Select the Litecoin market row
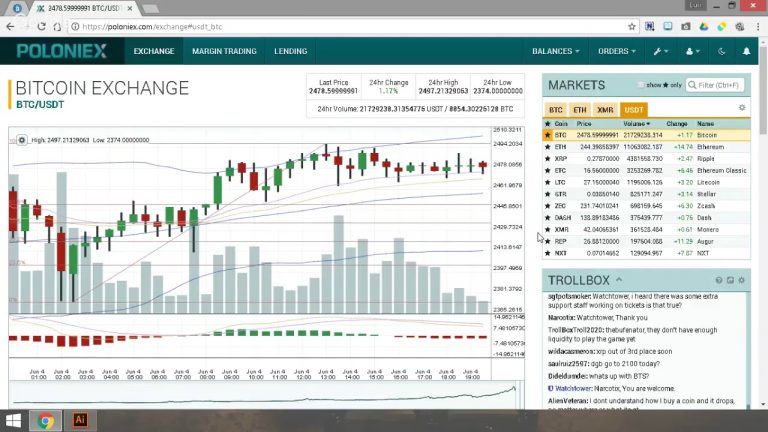 pos(646,182)
